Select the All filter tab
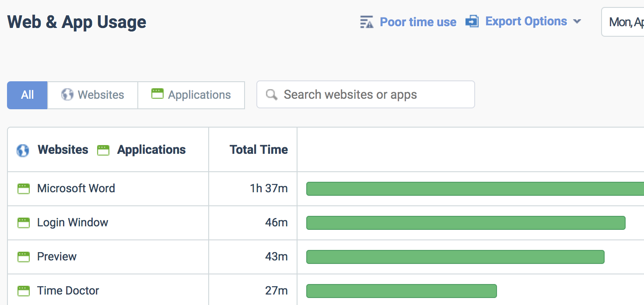 (27, 95)
